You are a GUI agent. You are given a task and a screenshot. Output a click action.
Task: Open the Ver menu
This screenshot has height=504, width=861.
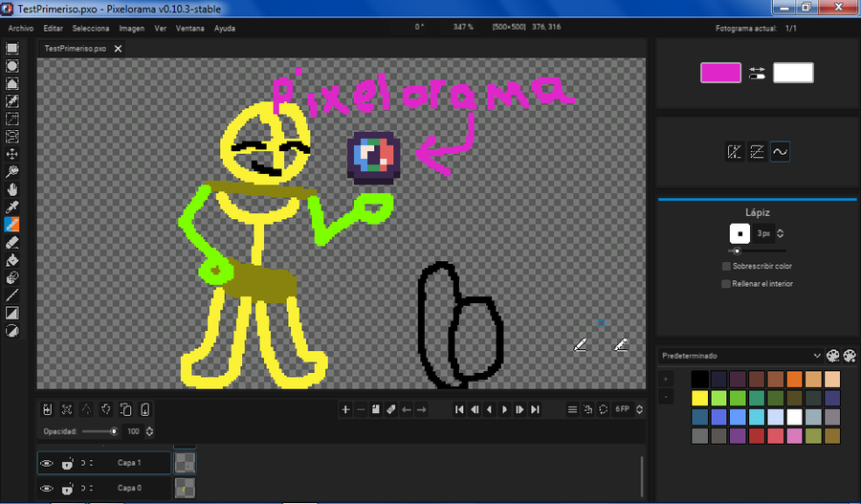tap(161, 28)
